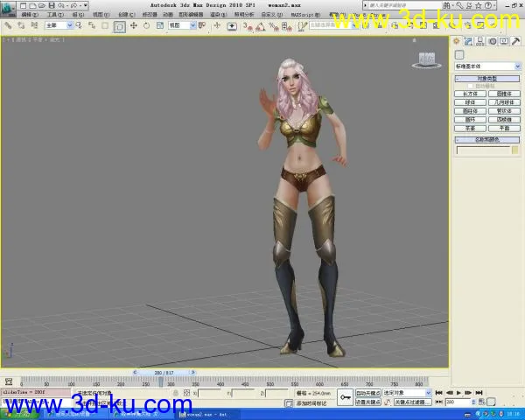Select the Scale tool icon
525x420 pixels.
click(x=160, y=25)
